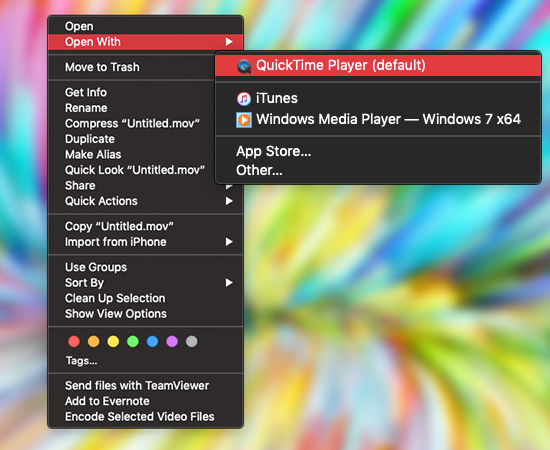Copy "Untitled.mov" to clipboard
The width and height of the screenshot is (550, 450).
[146, 227]
